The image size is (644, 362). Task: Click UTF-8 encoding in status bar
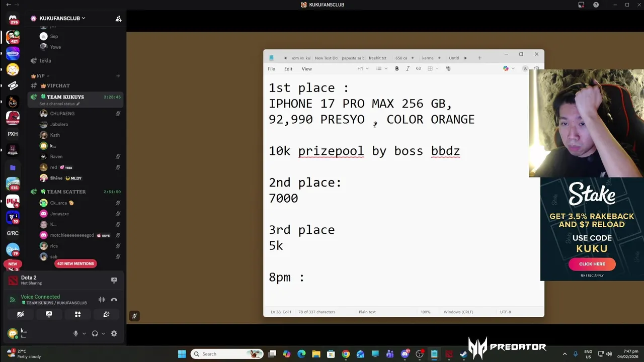click(x=506, y=312)
